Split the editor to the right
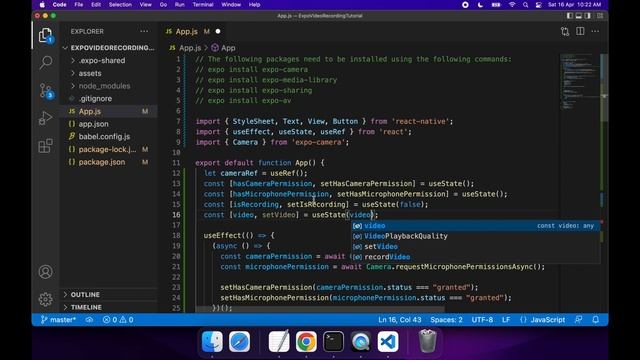The height and width of the screenshot is (360, 640). point(580,31)
